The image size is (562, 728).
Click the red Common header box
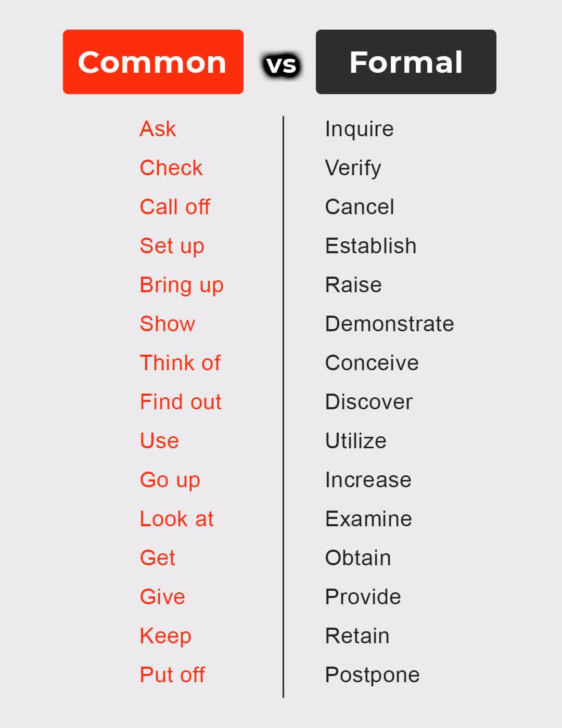pos(153,62)
